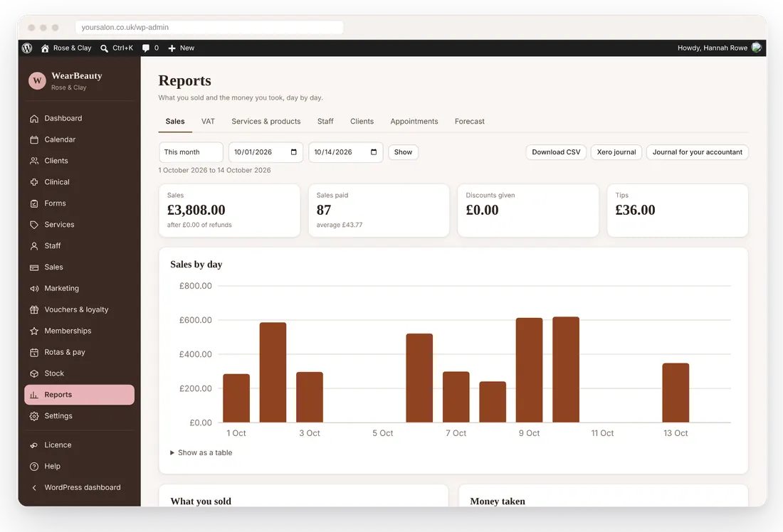Viewport: 783px width, 532px height.
Task: Click Journal for your accountant
Action: tap(697, 152)
